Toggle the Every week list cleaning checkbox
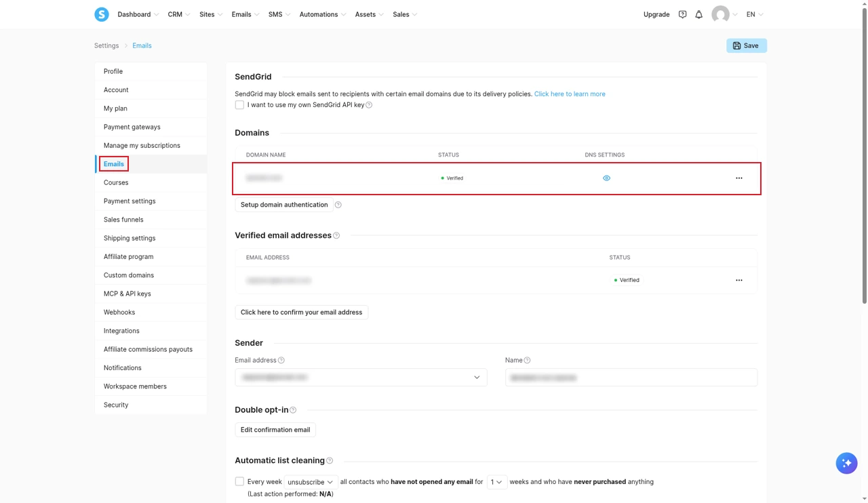868x503 pixels. pos(239,481)
